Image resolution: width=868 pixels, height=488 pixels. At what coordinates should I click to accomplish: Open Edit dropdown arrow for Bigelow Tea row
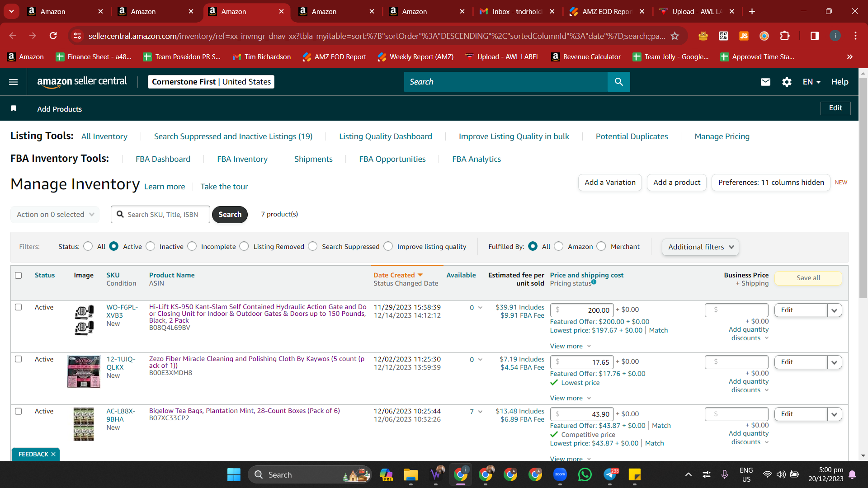click(835, 414)
